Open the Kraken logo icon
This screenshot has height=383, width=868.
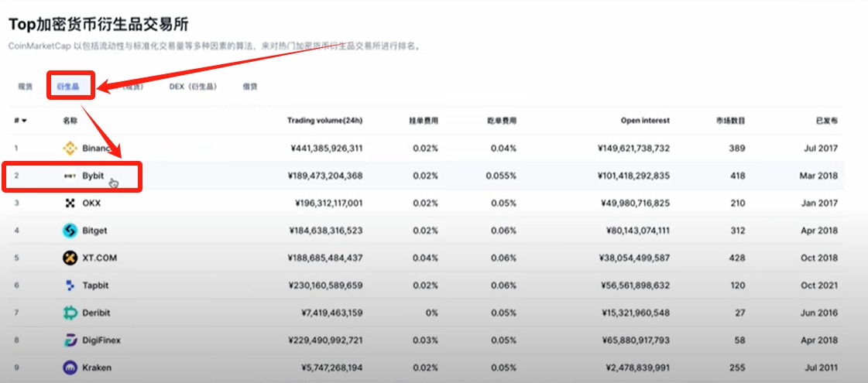coord(70,368)
